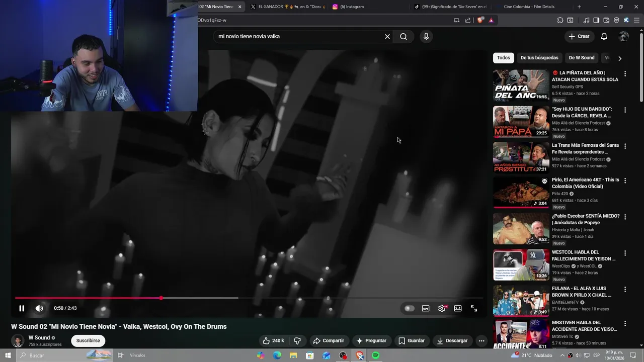Dislike the video thumbs-down

click(297, 340)
